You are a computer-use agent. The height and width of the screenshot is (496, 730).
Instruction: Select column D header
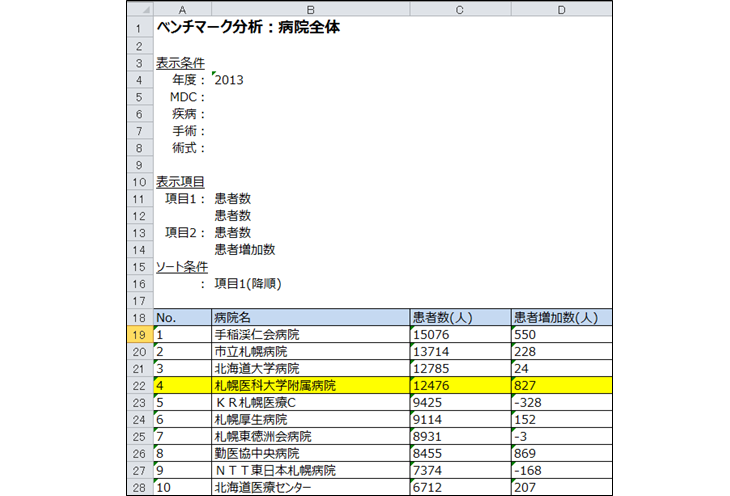[561, 9]
